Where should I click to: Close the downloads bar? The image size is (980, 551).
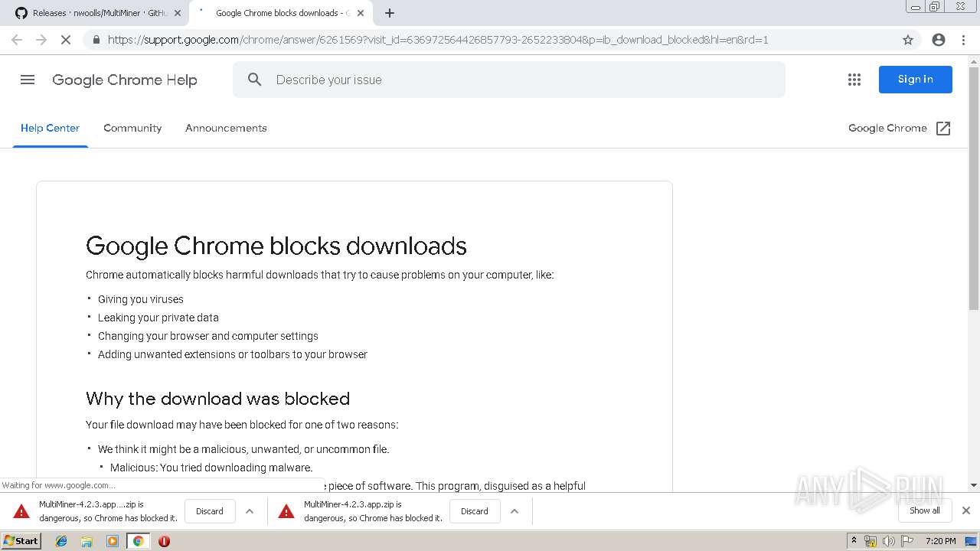coord(966,510)
